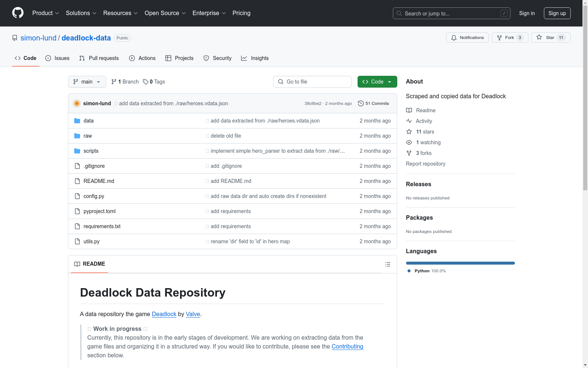Click the .gitignore file icon
Screen dimensions: 588x368
(x=77, y=166)
